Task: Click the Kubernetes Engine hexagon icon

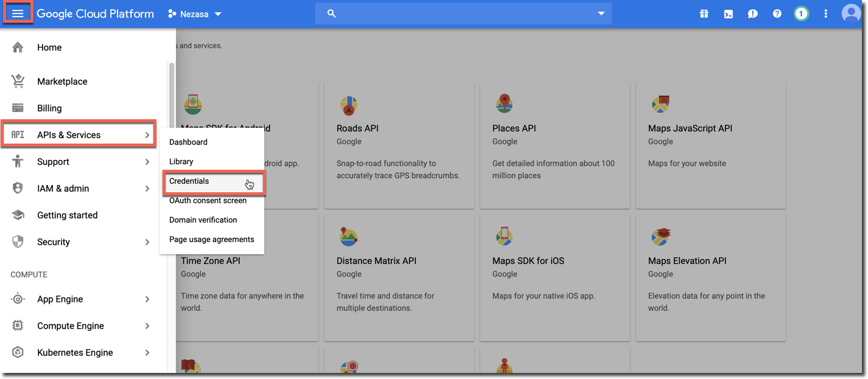Action: tap(18, 353)
